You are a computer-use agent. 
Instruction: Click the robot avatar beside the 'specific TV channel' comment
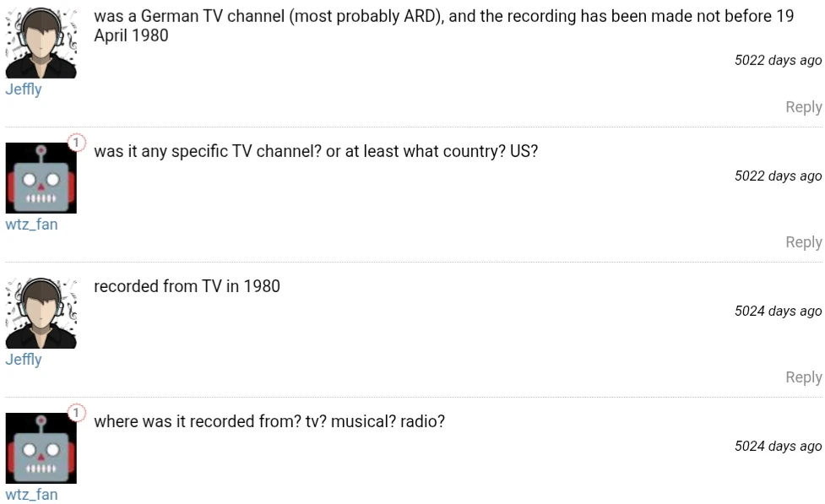tap(41, 178)
